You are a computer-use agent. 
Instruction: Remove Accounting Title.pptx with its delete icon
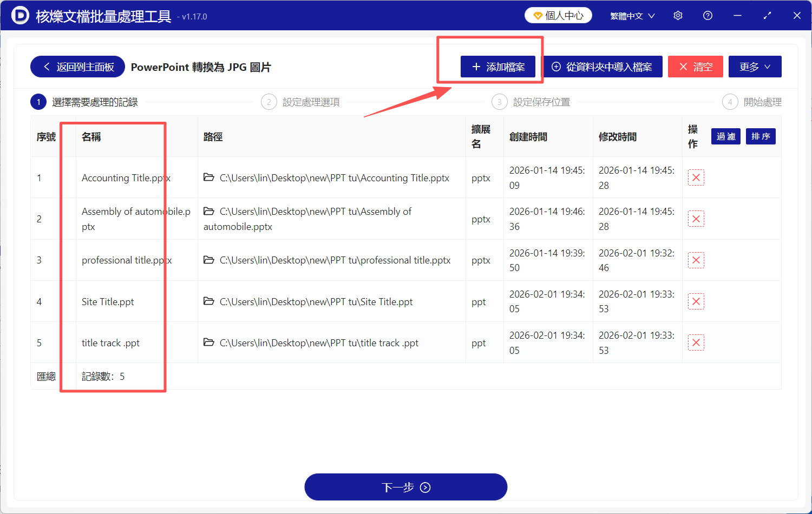[x=696, y=177]
